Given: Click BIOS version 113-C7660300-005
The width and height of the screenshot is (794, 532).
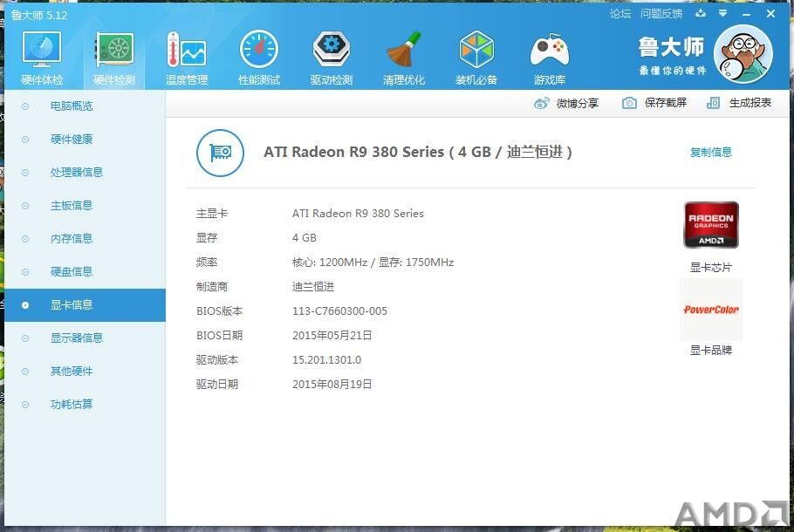Looking at the screenshot, I should click(339, 310).
